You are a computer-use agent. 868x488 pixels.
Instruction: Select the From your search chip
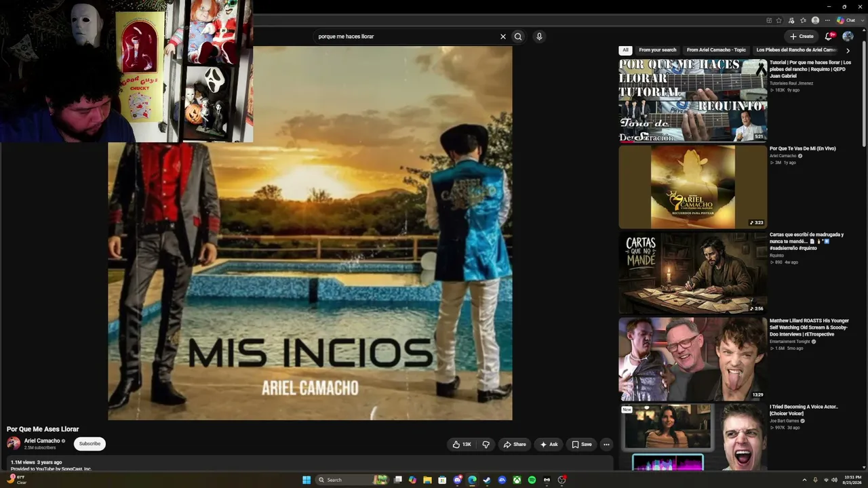[657, 50]
